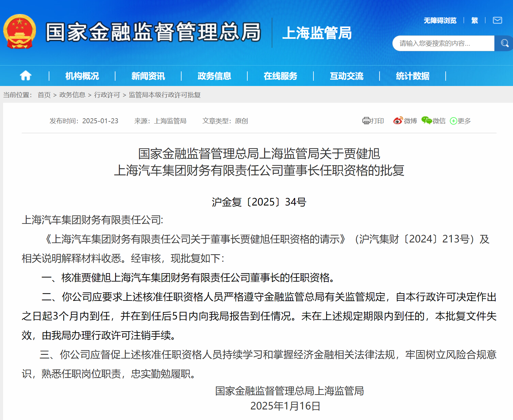Click the home icon in navigation bar
This screenshot has width=513, height=420.
pyautogui.click(x=25, y=76)
